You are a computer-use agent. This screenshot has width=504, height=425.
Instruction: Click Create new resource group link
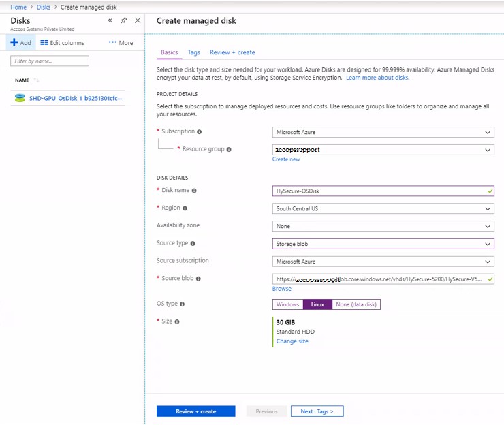pos(286,159)
